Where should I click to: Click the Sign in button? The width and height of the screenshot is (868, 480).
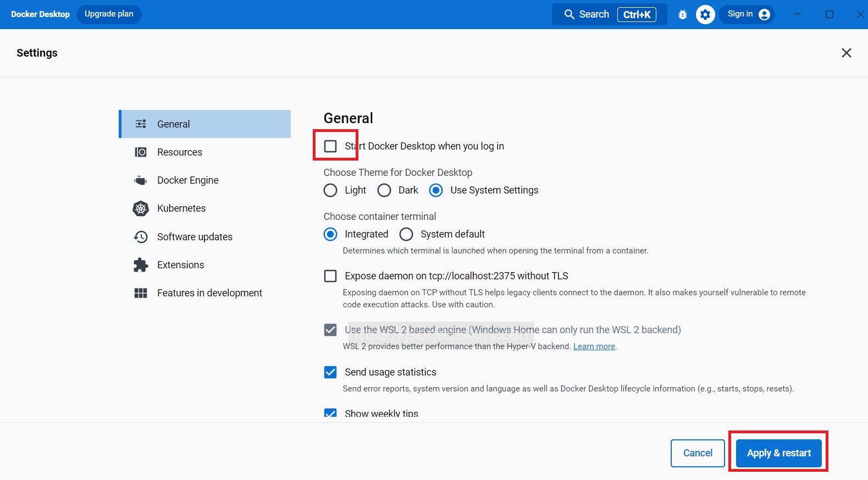coord(747,14)
